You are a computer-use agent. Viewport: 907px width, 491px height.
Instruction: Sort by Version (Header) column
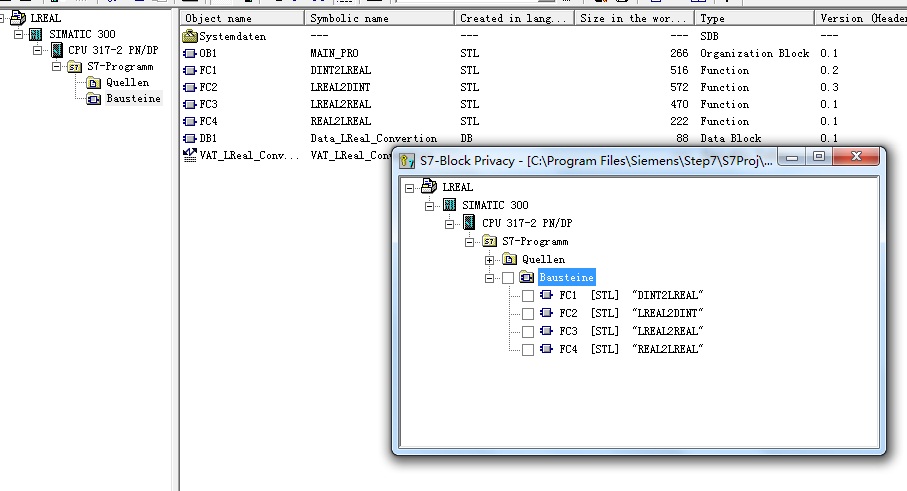coord(861,19)
